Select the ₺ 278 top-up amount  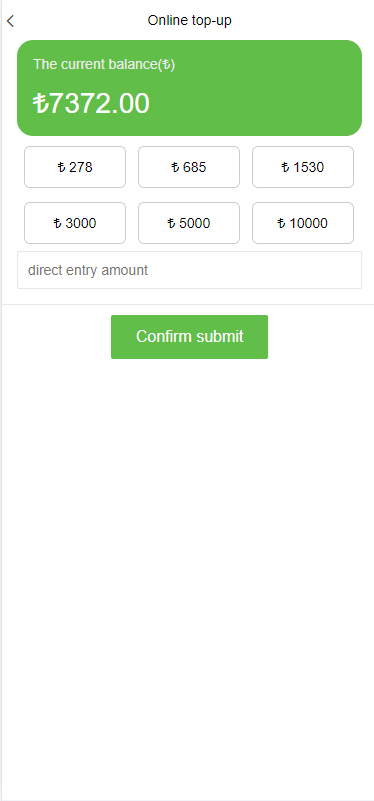pos(75,167)
